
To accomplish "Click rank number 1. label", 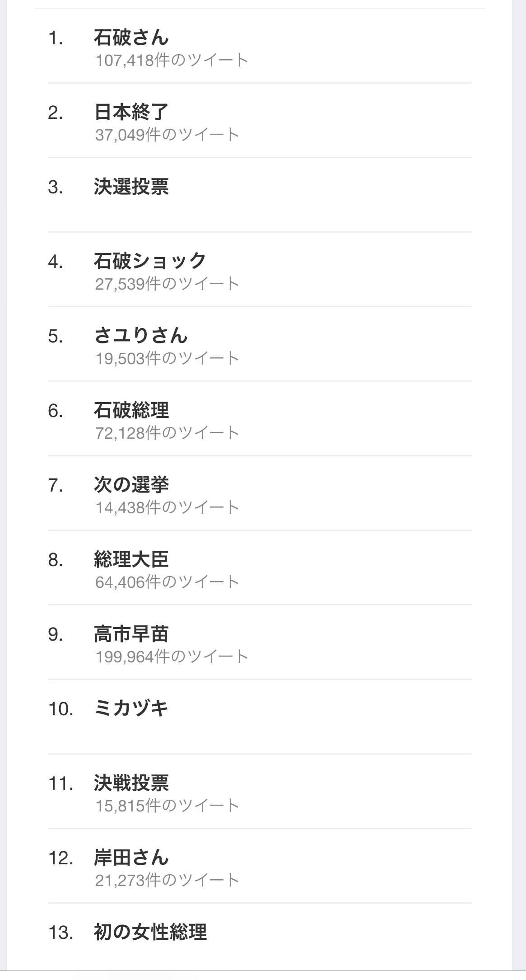I will 56,38.
